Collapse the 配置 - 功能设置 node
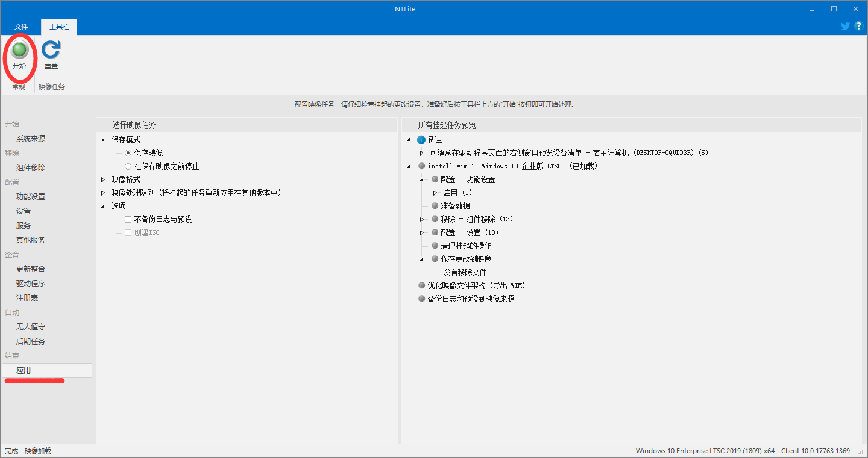Viewport: 868px width, 458px height. (x=422, y=179)
